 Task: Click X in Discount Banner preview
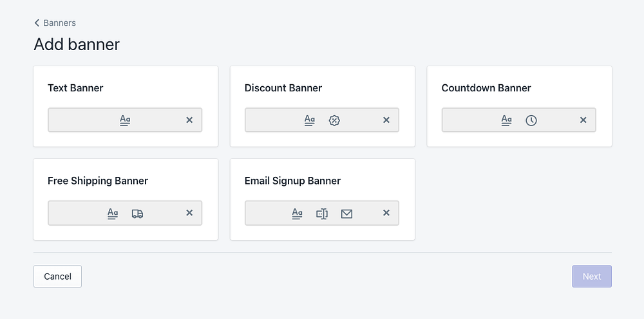(386, 120)
